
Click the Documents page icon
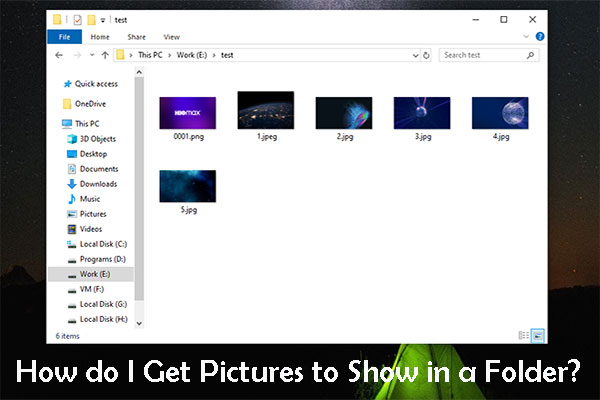[72, 169]
